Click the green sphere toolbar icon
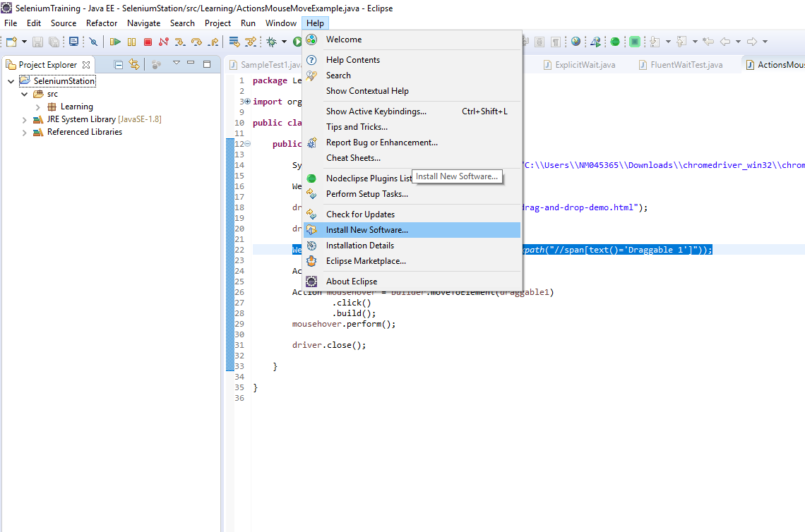805x532 pixels. [615, 42]
